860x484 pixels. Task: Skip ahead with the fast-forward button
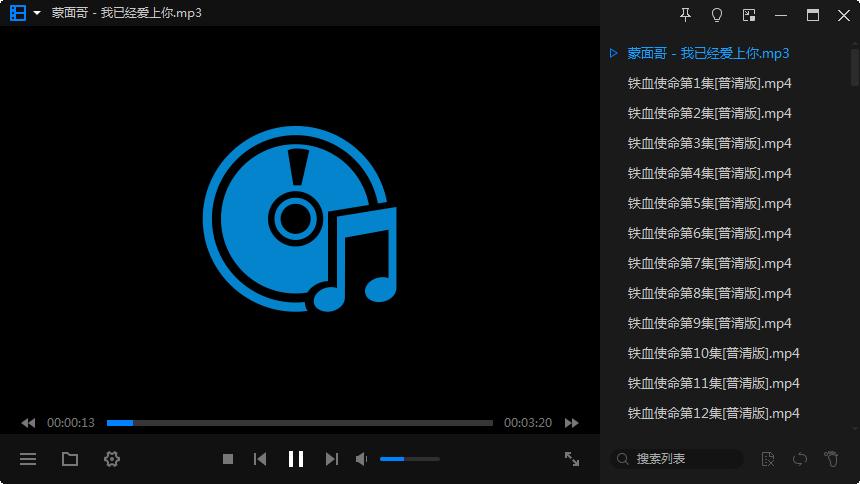(572, 423)
